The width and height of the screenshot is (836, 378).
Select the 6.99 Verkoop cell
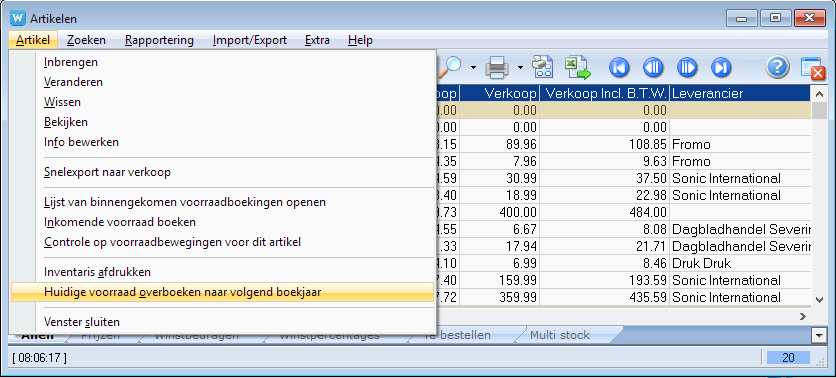coord(499,263)
